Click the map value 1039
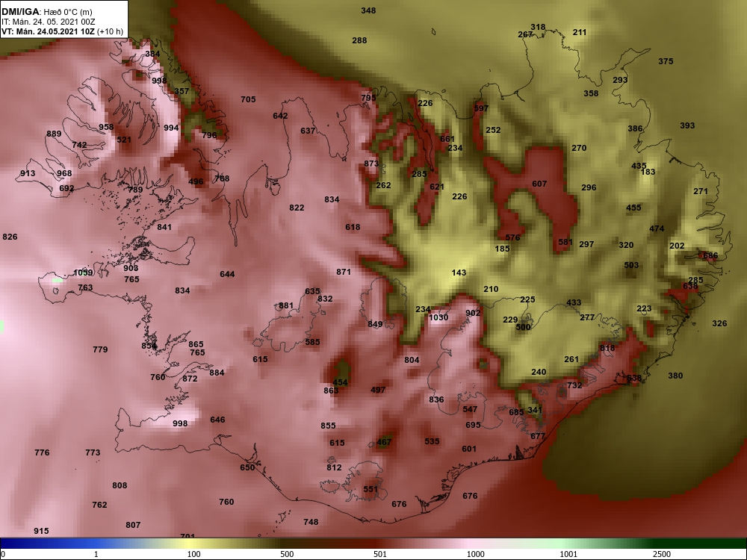The image size is (747, 560). 83,273
